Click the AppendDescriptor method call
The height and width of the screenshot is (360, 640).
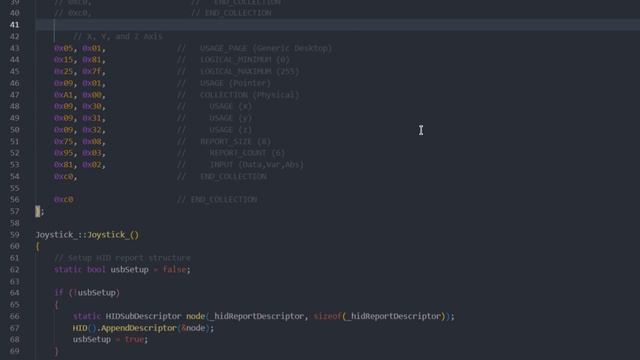(x=138, y=328)
